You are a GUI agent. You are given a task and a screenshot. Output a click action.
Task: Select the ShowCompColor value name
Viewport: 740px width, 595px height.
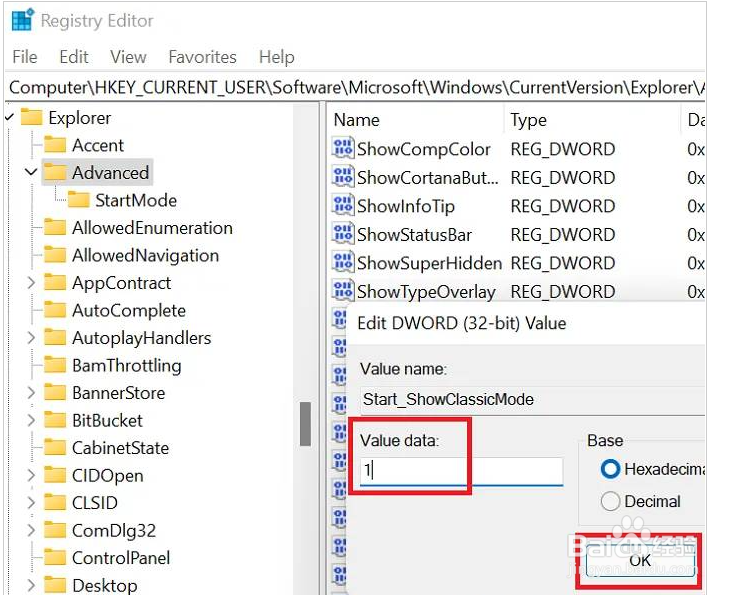(423, 149)
